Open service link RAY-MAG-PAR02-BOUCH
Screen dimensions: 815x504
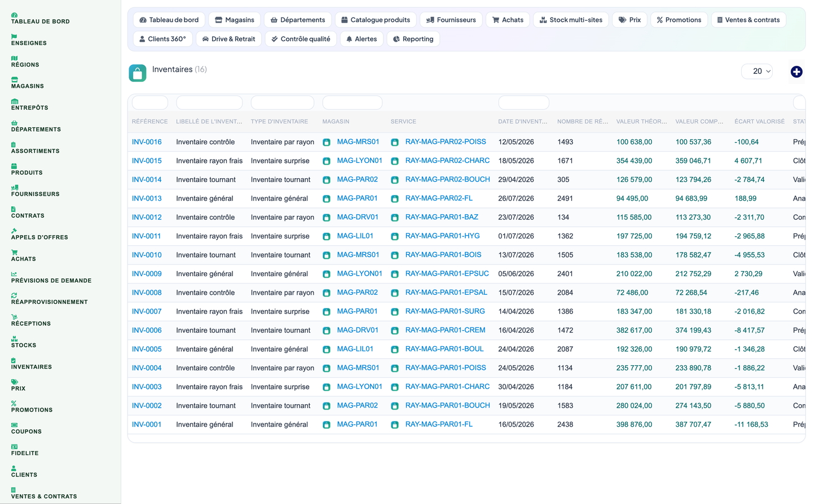[x=447, y=180]
